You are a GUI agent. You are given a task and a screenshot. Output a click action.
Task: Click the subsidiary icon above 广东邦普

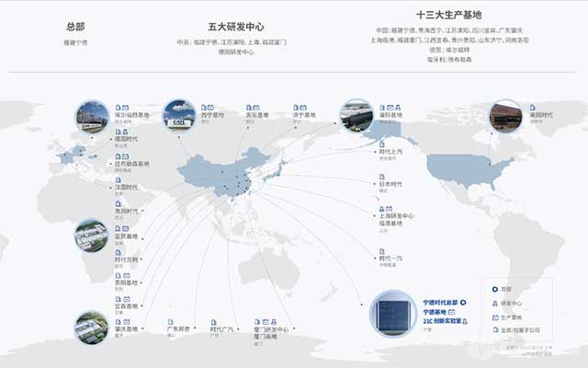(171, 322)
